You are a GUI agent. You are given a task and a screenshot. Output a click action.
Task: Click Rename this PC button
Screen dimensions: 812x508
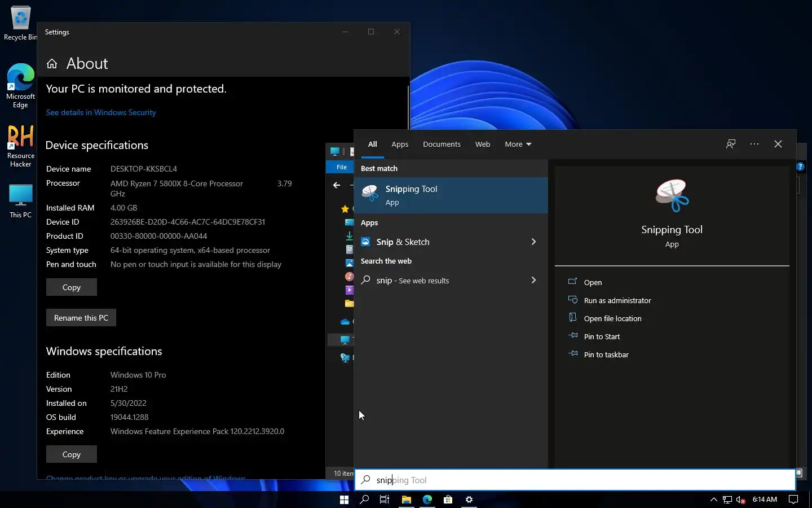click(81, 318)
